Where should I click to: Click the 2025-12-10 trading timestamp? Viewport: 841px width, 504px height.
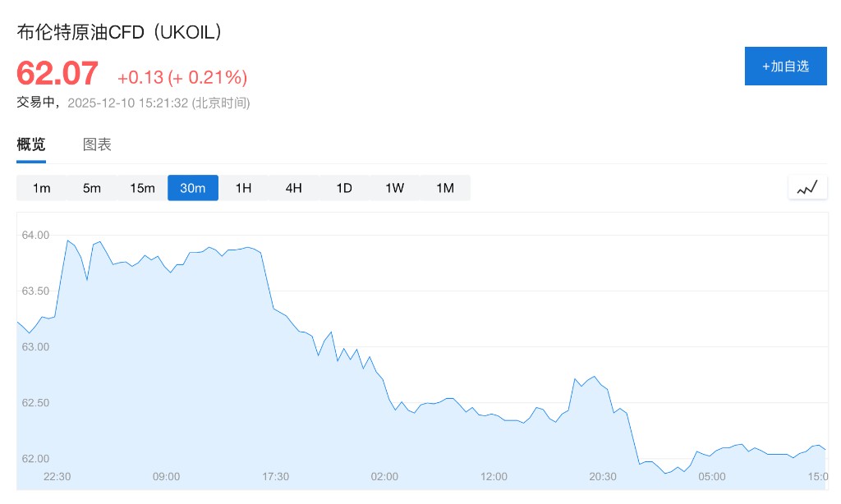159,103
